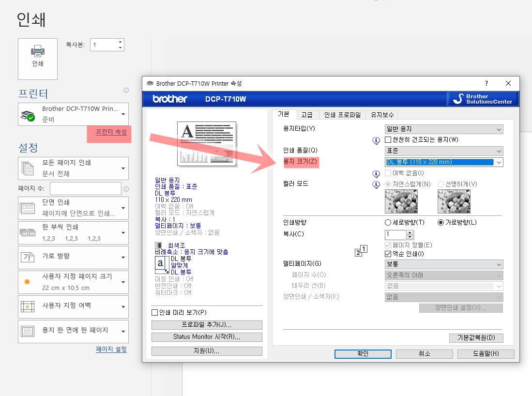Click the help question mark in dialog title bar
The image size is (532, 396).
[486, 83]
